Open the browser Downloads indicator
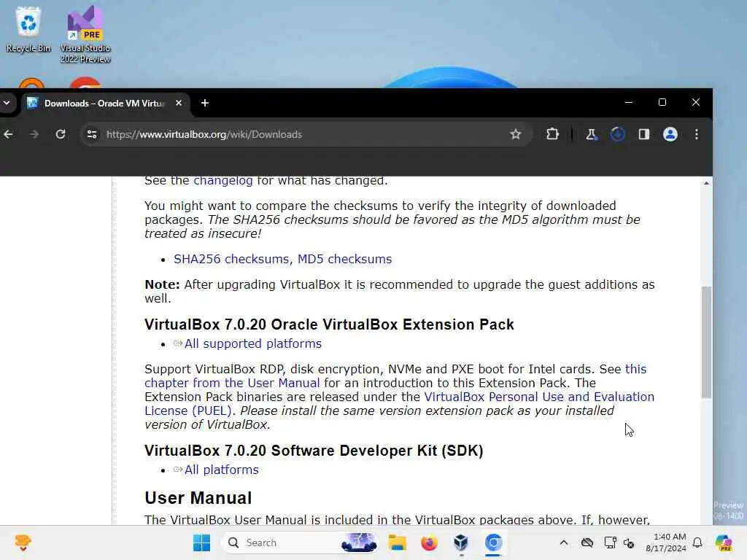The width and height of the screenshot is (747, 560). pyautogui.click(x=617, y=134)
